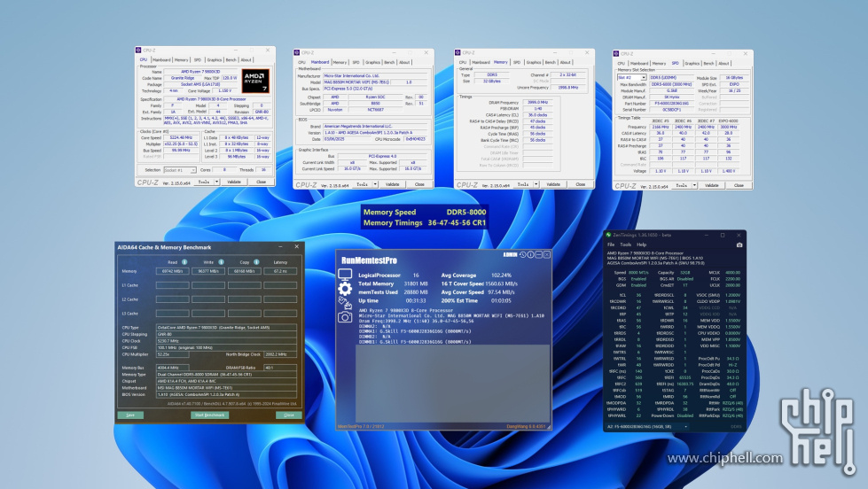The height and width of the screenshot is (489, 868).
Task: Click Validate in CPU-Z SPD window
Action: [x=712, y=185]
